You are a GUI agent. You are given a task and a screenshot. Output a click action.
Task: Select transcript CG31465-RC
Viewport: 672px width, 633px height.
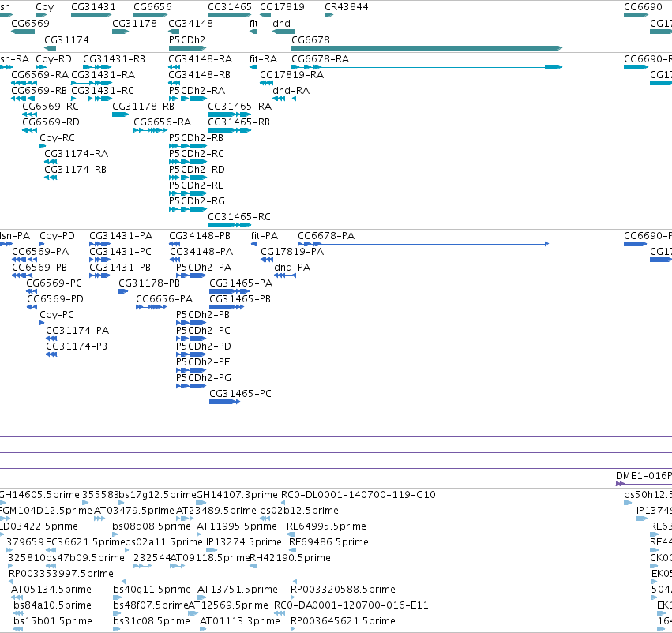pyautogui.click(x=239, y=217)
